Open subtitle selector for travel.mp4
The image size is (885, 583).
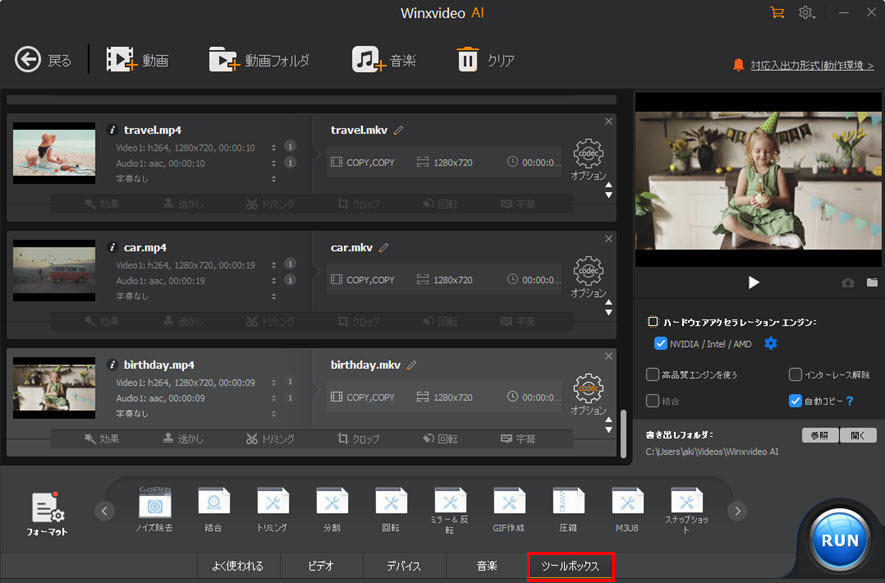point(274,178)
